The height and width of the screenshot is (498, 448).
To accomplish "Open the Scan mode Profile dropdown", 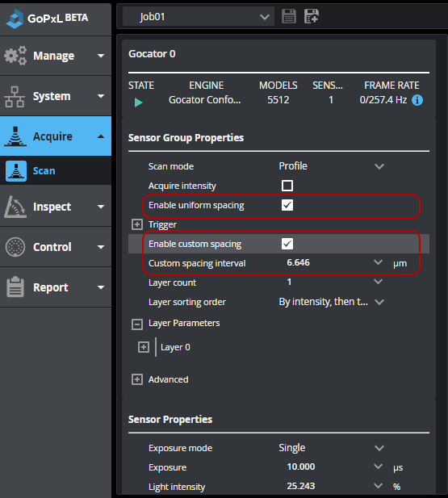I will pos(332,166).
